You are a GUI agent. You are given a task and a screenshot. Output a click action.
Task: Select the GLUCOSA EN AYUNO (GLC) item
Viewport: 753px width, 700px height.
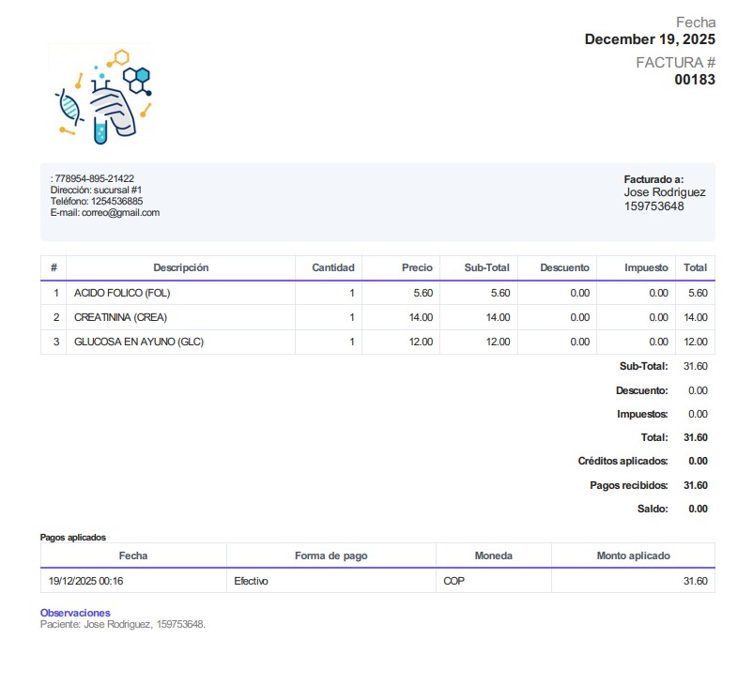138,342
